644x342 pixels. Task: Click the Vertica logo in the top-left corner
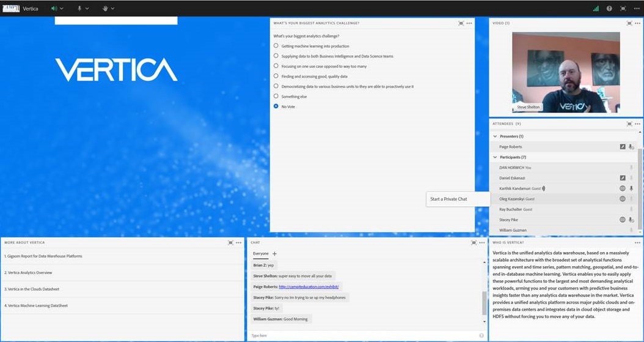click(11, 8)
